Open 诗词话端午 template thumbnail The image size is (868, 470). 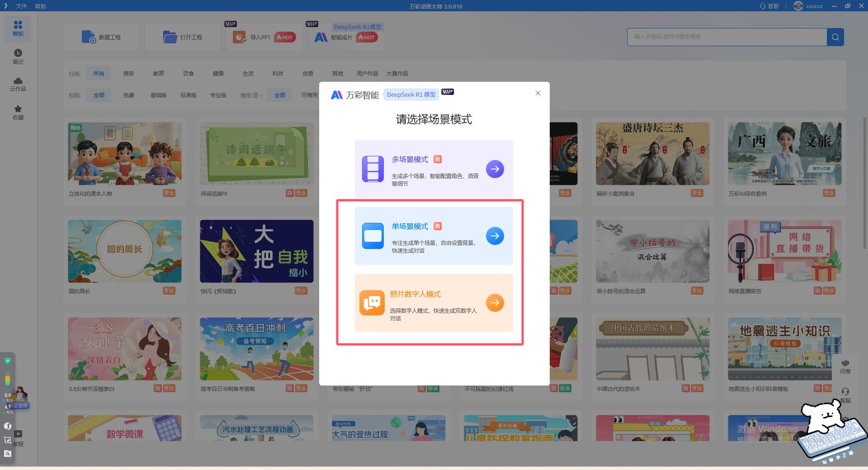[257, 154]
